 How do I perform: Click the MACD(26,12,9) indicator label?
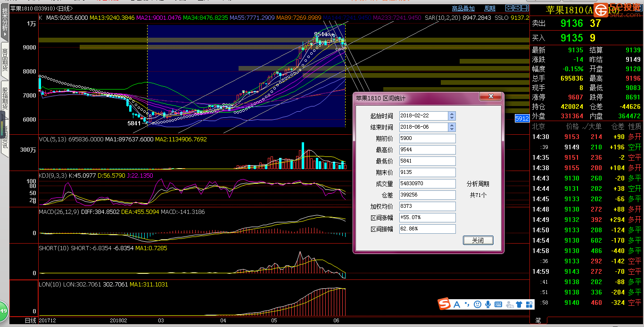pyautogui.click(x=59, y=212)
